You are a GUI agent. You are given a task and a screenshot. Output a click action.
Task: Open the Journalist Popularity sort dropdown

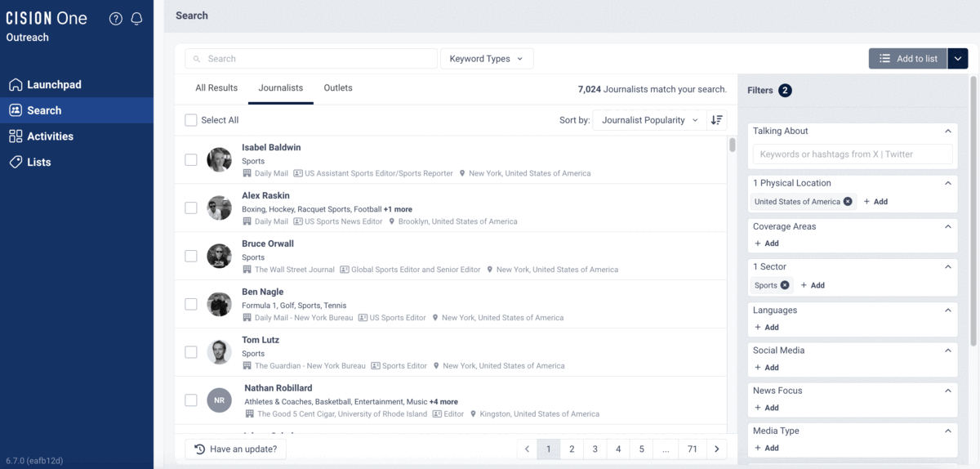click(x=649, y=120)
